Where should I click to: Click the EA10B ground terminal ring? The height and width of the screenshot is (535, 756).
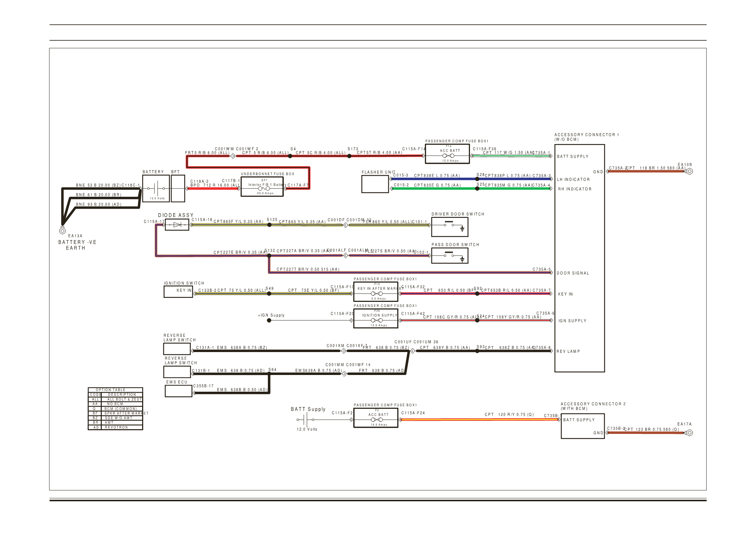click(x=689, y=171)
